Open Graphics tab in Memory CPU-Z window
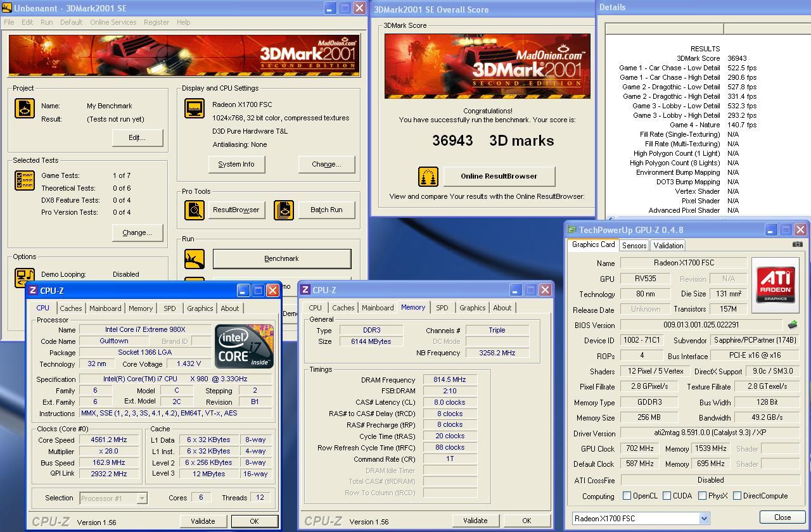The image size is (811, 532). [x=472, y=308]
